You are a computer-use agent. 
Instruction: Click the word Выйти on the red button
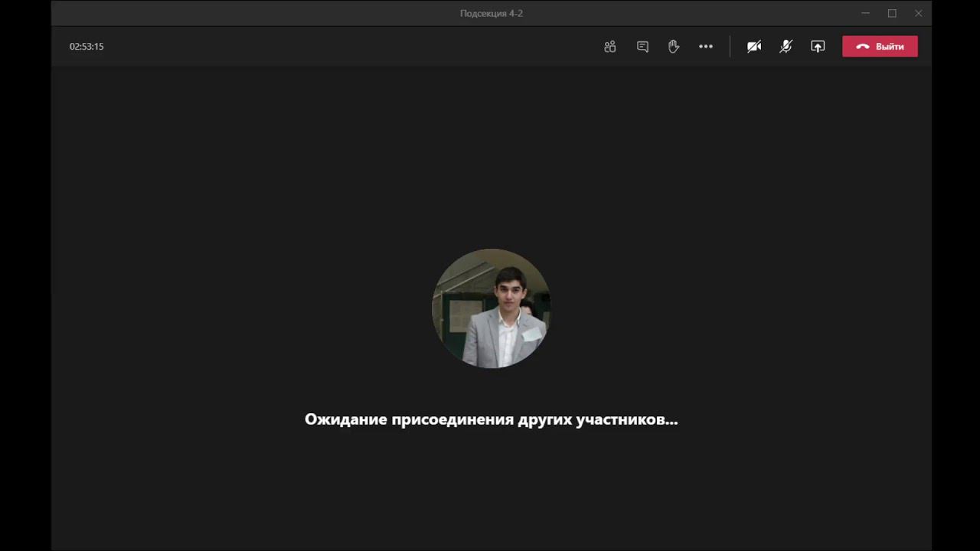[x=890, y=47]
